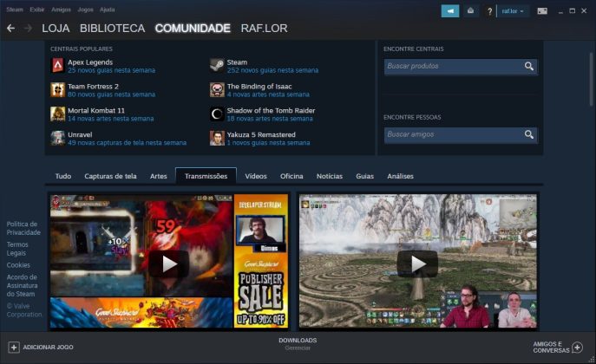Viewport: 596px width, 364px height.
Task: Open Yakuza 5 Remastered hub link
Action: tap(261, 134)
